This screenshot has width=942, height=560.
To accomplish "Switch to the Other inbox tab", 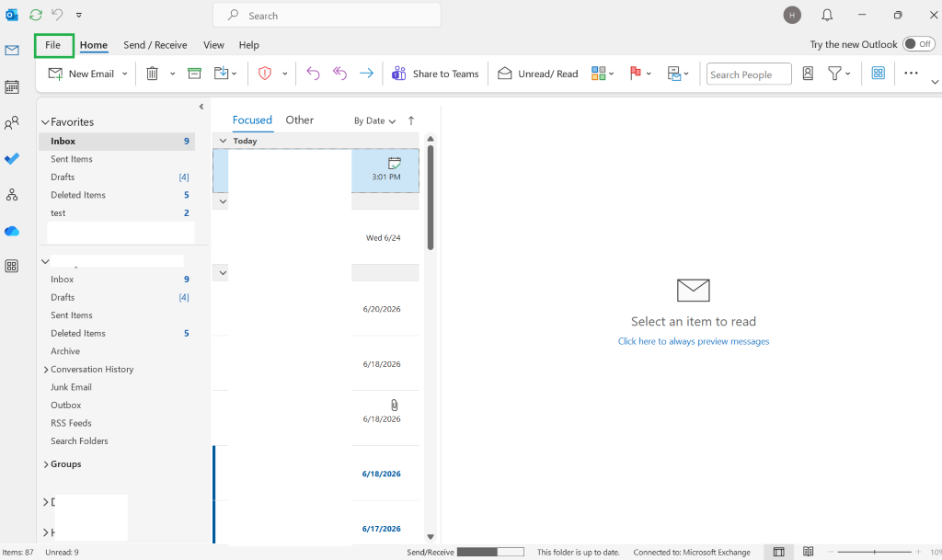I will pyautogui.click(x=299, y=120).
